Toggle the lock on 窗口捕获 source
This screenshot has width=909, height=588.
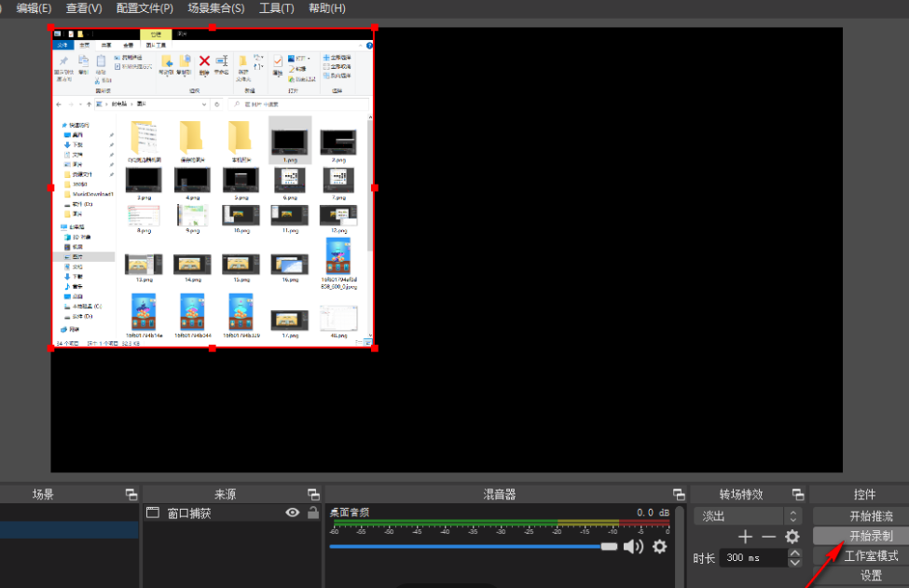click(313, 513)
